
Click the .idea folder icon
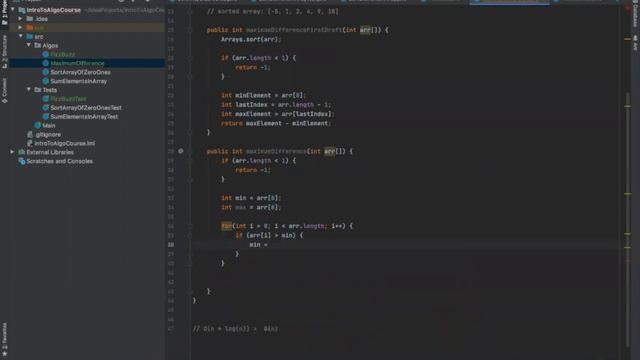point(30,18)
